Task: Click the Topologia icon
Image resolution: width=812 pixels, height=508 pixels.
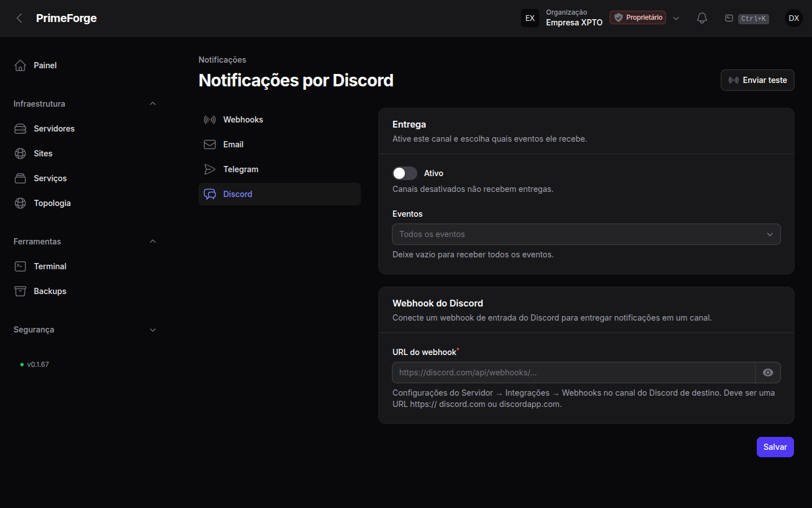Action: coord(20,203)
